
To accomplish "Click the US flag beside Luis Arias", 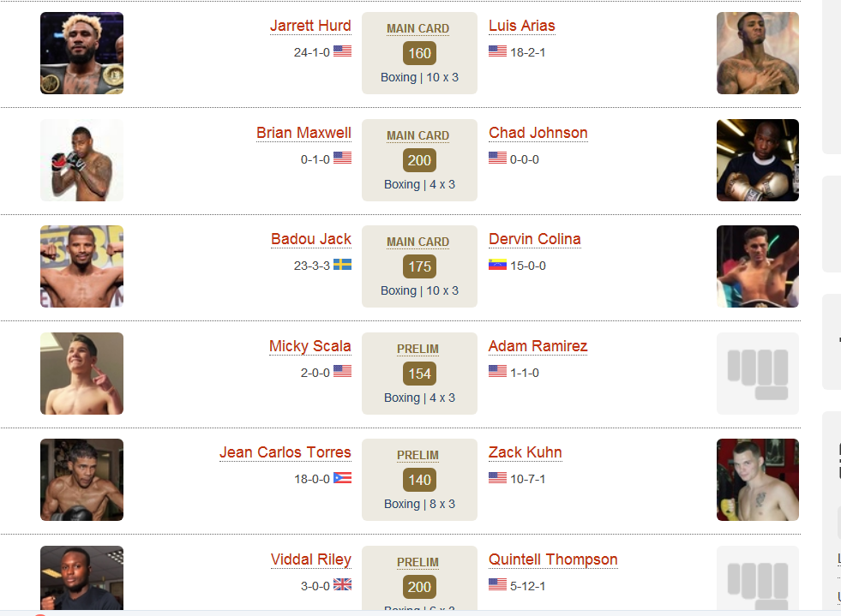I will 497,51.
